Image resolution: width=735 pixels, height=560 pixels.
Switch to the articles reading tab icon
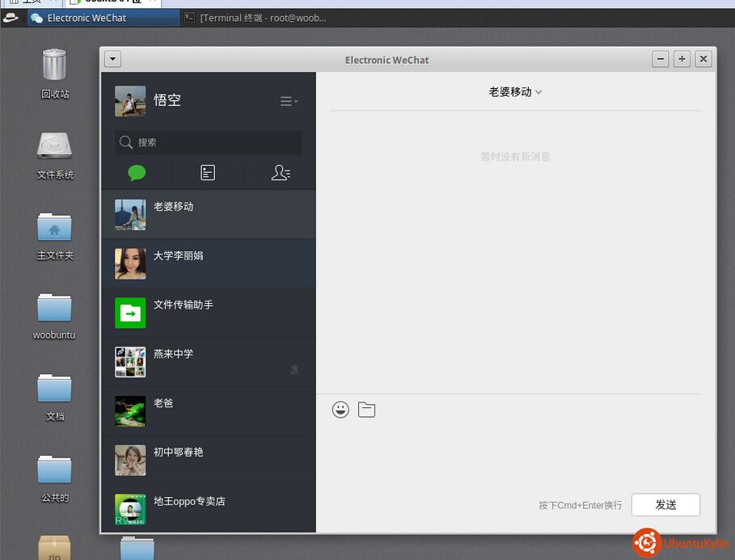[x=208, y=173]
